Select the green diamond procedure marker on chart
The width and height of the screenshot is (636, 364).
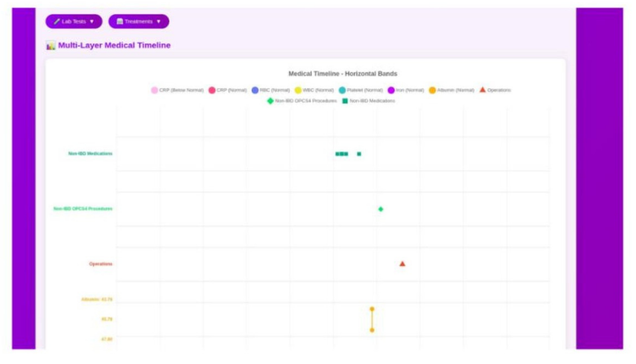pyautogui.click(x=381, y=209)
